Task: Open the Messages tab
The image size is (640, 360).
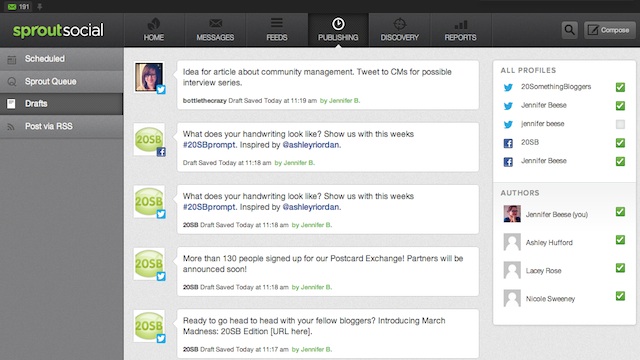Action: click(x=215, y=30)
